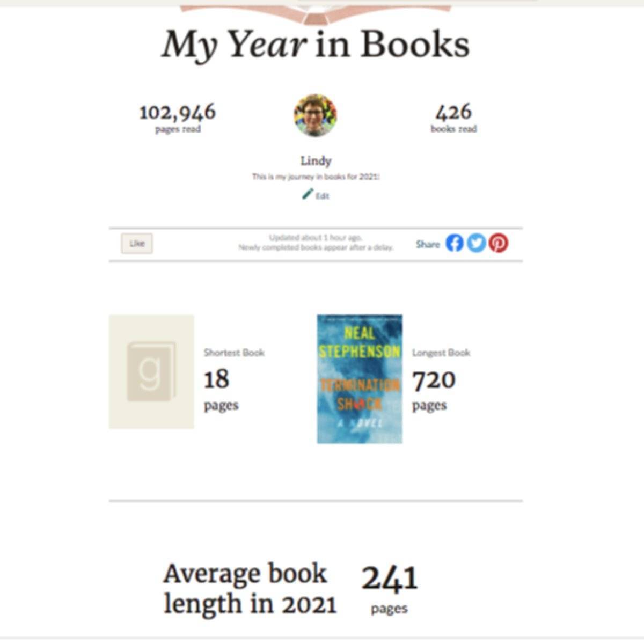Screen dimensions: 644x644
Task: Click the My Year in Books heading
Action: click(x=316, y=45)
